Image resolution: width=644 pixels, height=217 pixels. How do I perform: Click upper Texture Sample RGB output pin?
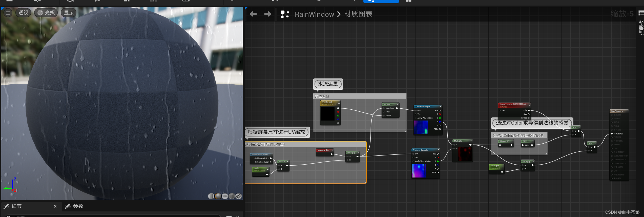440,110
